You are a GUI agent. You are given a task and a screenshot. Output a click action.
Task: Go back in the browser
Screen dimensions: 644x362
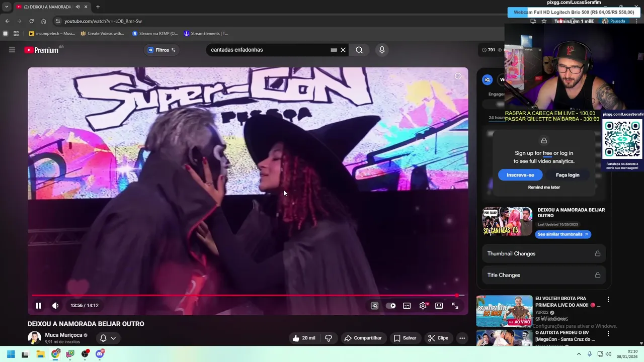tap(7, 21)
